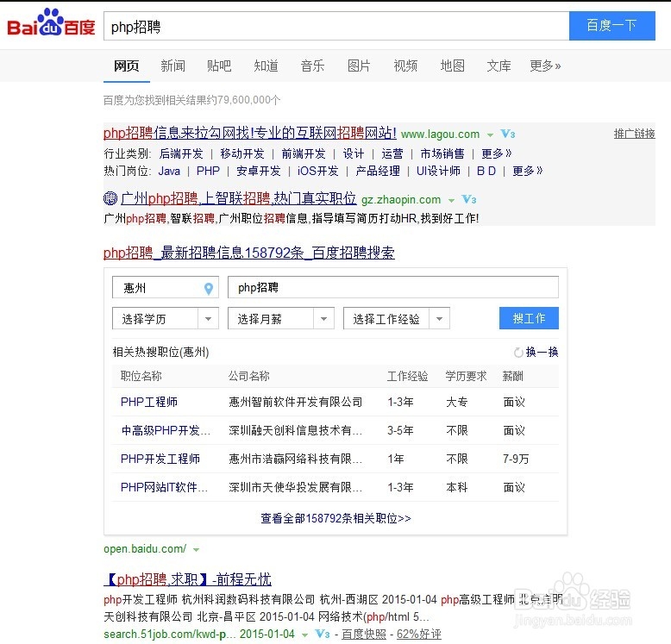Viewport: 671px width, 644px height.
Task: Click the 市场销售 industry link
Action: (442, 153)
